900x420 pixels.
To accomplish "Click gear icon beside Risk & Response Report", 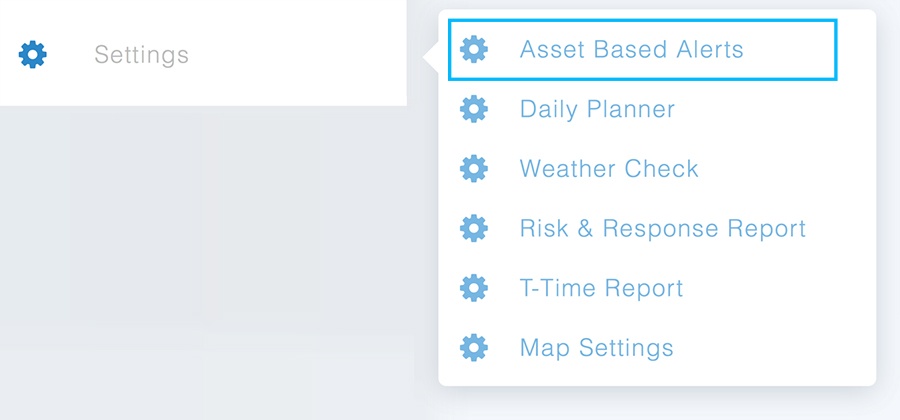I will click(x=474, y=228).
